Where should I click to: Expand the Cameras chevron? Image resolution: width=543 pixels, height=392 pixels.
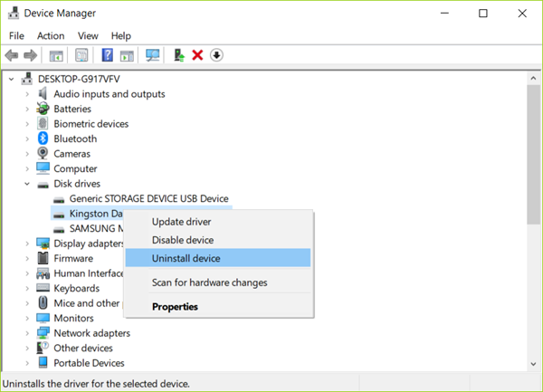pyautogui.click(x=27, y=154)
